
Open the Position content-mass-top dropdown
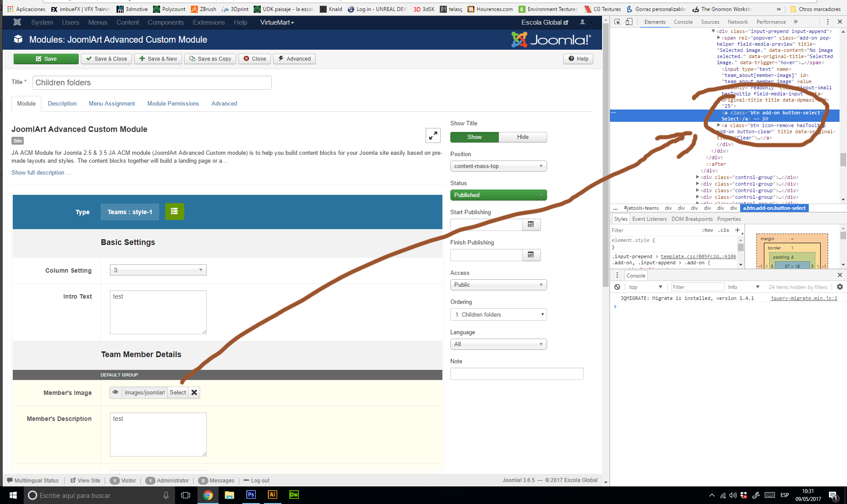[498, 166]
